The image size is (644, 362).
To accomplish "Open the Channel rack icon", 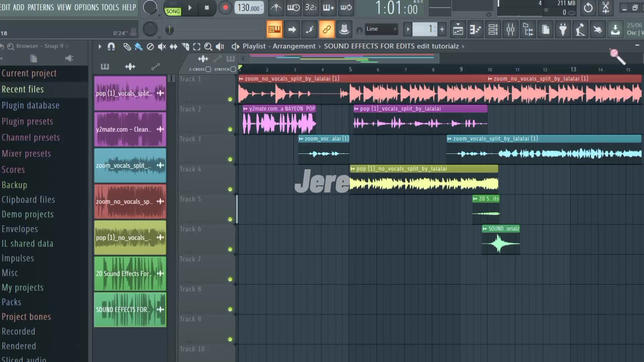I will coord(493,29).
